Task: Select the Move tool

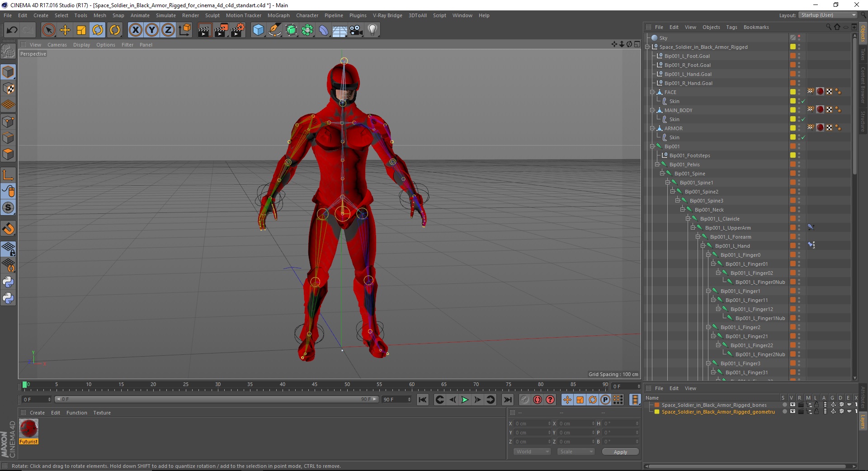Action: (x=65, y=30)
